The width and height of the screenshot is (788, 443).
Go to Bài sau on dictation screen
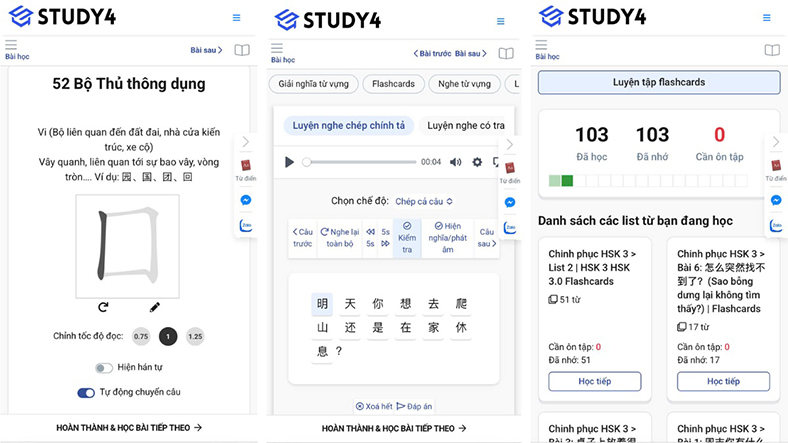471,53
